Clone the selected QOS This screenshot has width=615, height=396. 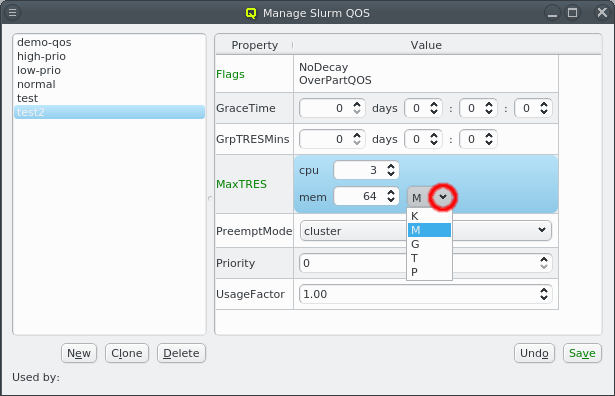tap(127, 353)
